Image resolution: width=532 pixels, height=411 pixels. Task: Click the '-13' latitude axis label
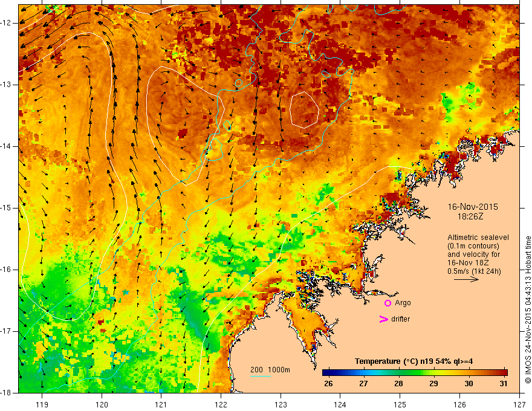6,85
